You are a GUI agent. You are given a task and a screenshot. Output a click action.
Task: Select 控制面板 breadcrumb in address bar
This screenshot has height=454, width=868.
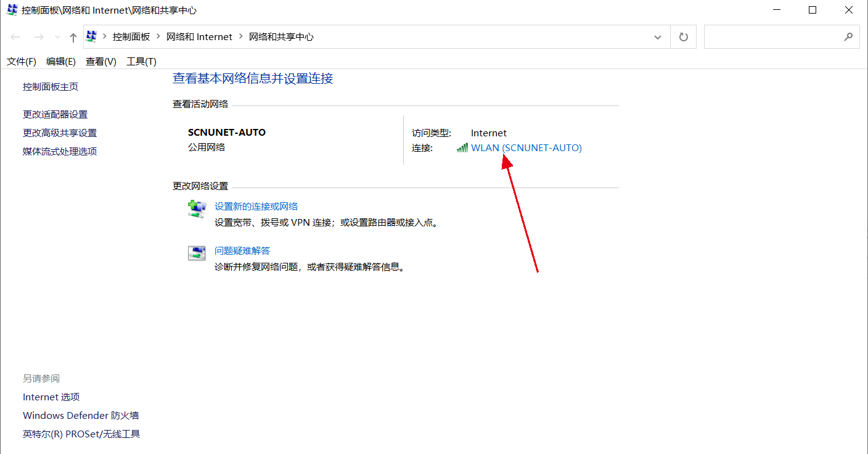click(x=131, y=37)
